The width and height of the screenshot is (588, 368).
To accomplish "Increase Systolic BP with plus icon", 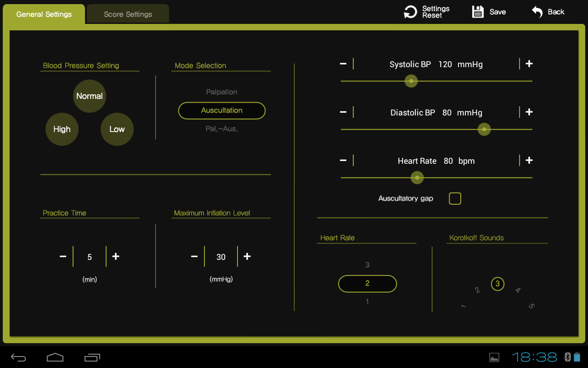I will (529, 64).
